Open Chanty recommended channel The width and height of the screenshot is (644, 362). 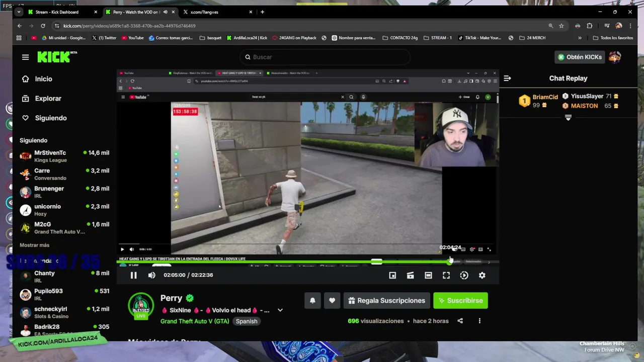coord(64,277)
